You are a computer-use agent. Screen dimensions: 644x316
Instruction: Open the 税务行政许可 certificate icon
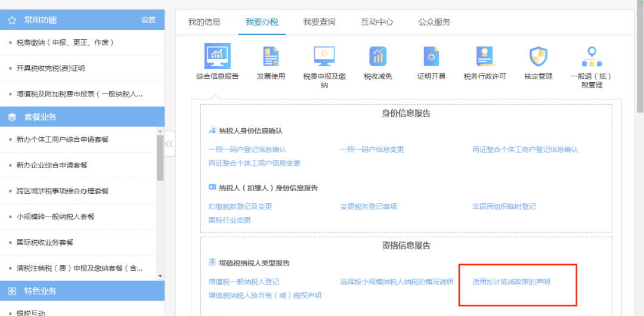click(x=485, y=56)
